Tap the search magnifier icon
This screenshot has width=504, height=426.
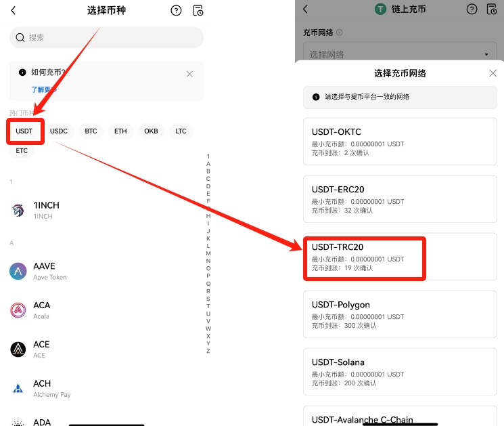tap(20, 38)
